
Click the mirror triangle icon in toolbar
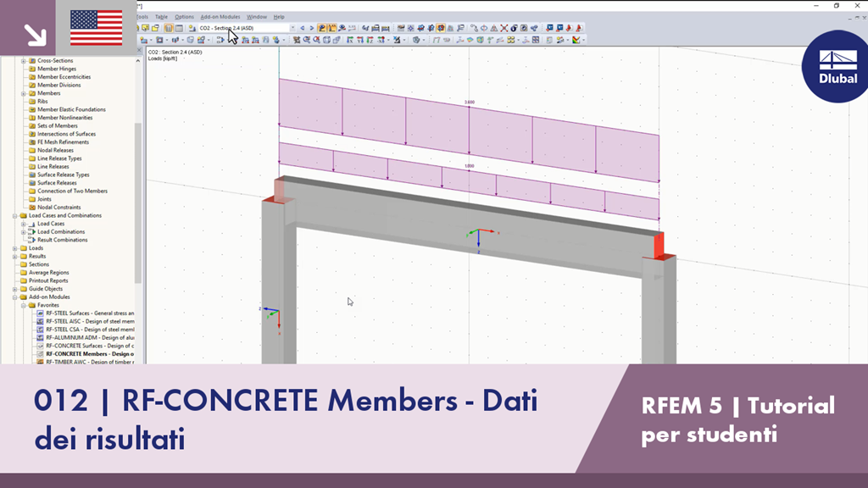click(x=494, y=28)
